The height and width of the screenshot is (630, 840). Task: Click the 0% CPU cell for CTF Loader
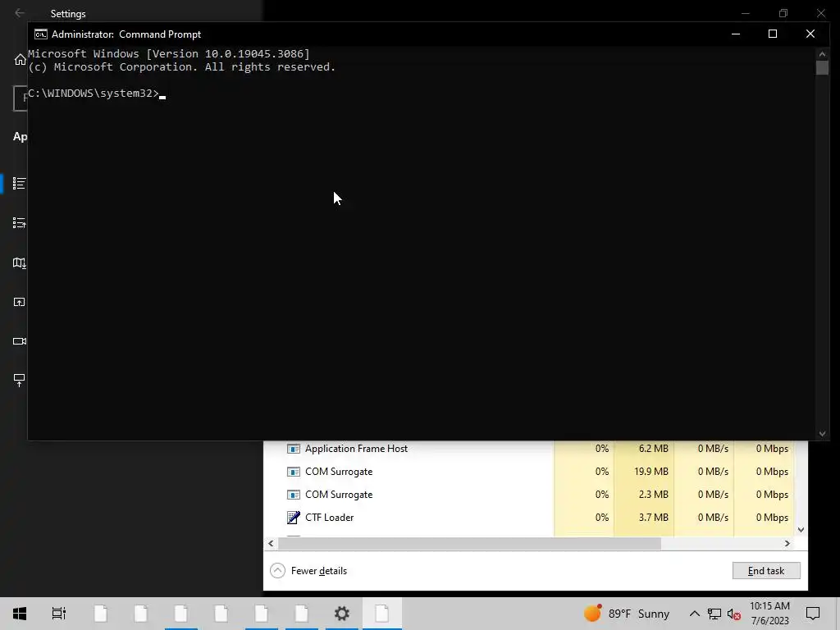click(x=584, y=518)
